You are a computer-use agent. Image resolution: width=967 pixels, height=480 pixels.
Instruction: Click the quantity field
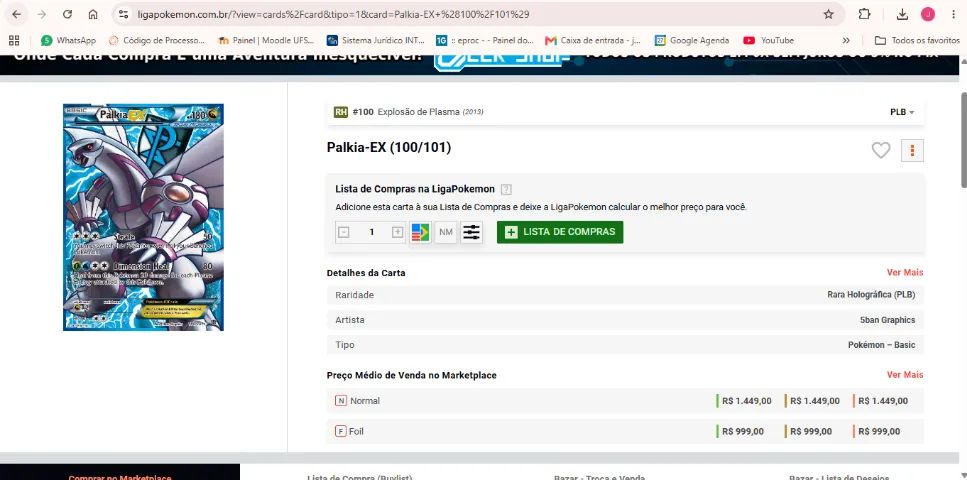coord(371,232)
